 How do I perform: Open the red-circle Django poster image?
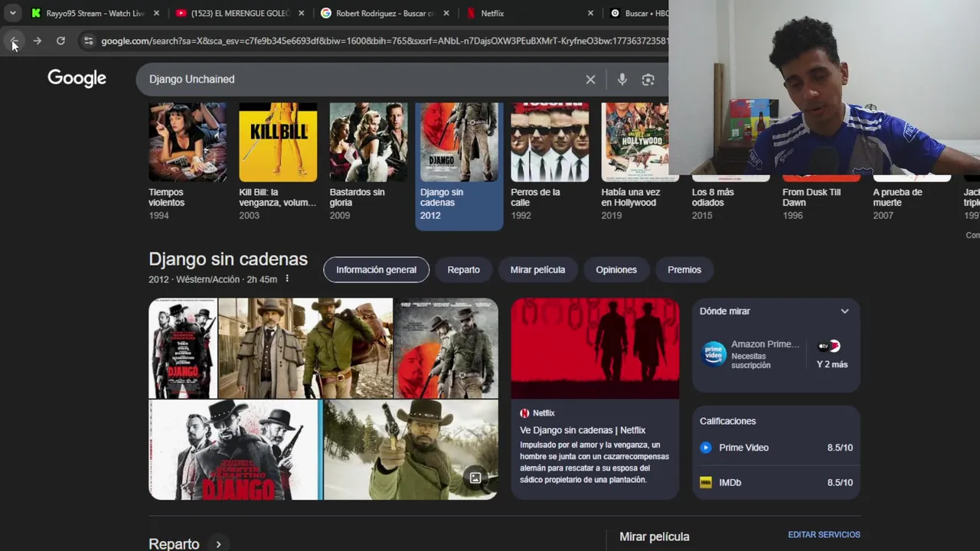(446, 348)
